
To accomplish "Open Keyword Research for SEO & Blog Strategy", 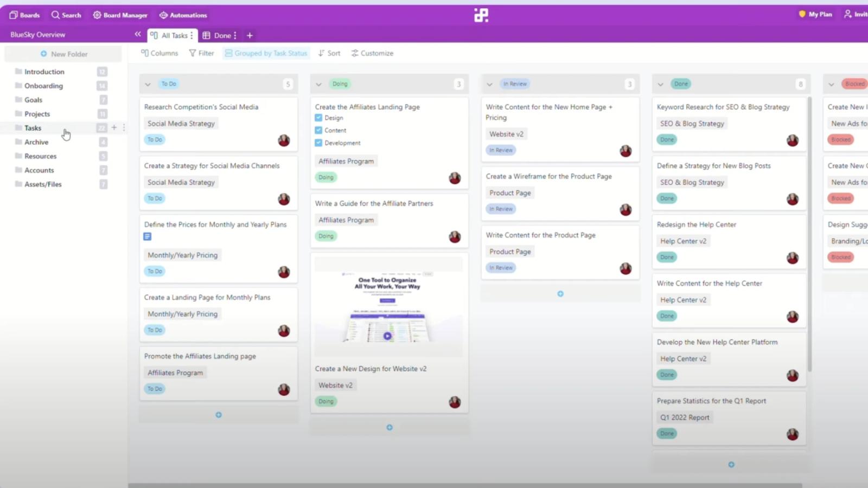I will click(723, 107).
